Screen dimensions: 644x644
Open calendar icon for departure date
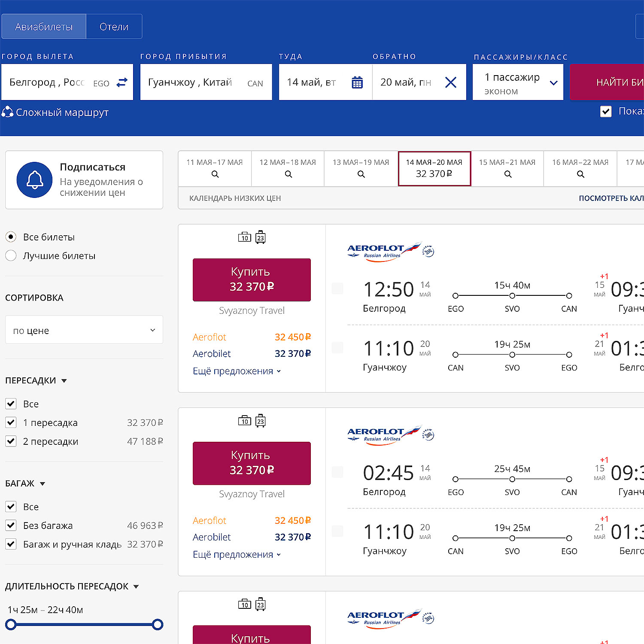357,82
